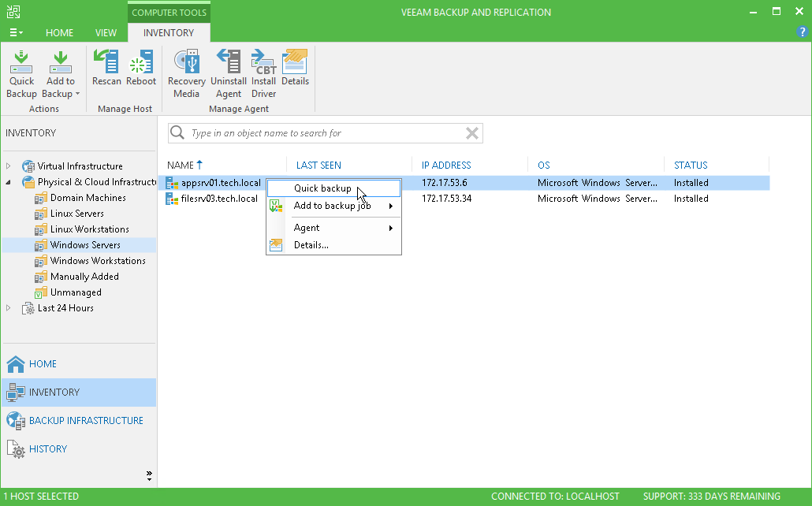Expand navigation pane overflow chevron

pos(149,476)
